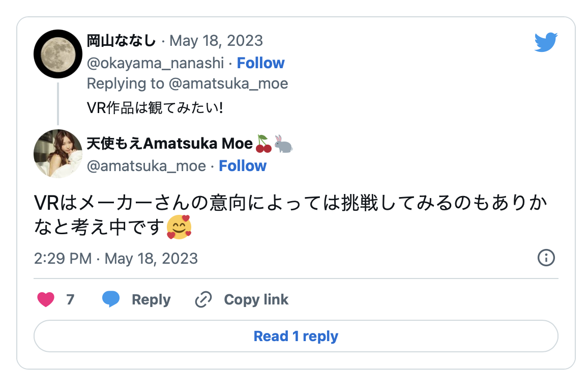Click the @okayama_nanashi handle

pos(155,63)
